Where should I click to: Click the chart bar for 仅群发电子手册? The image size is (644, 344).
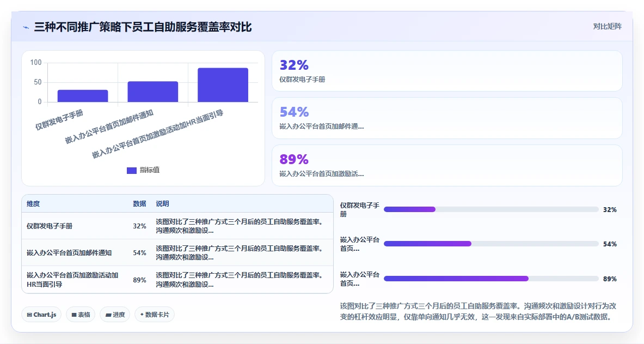[83, 96]
